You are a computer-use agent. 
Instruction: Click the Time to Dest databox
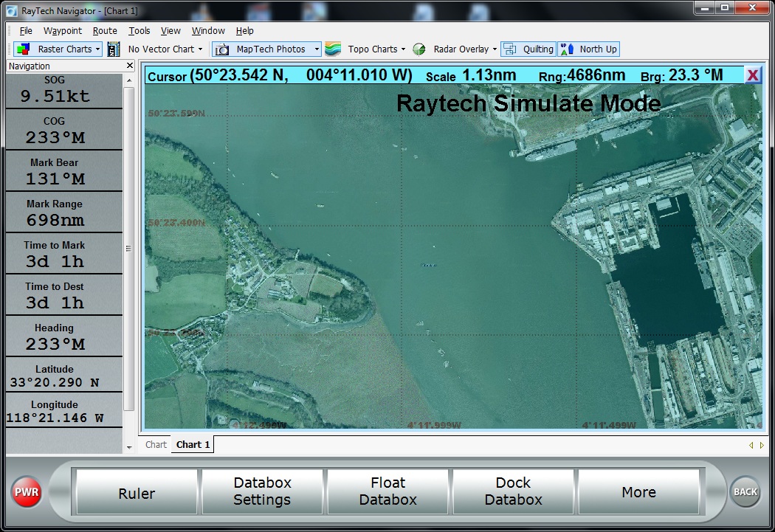pos(63,295)
